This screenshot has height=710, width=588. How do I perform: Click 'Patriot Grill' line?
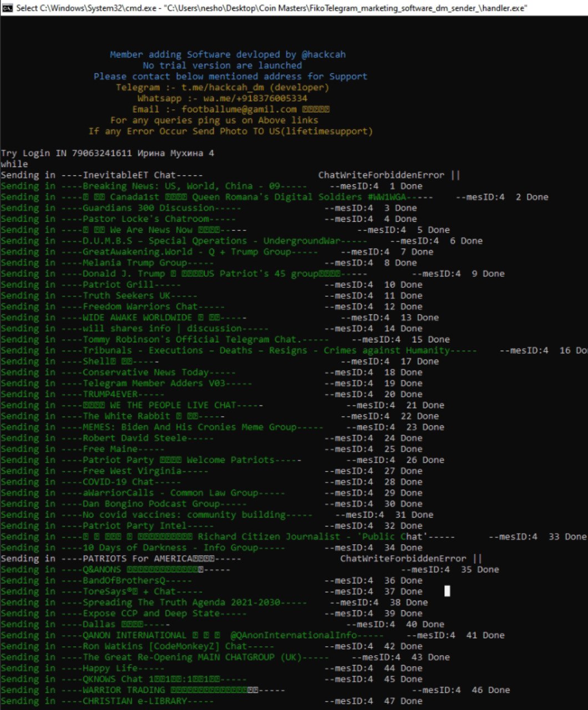coord(211,285)
